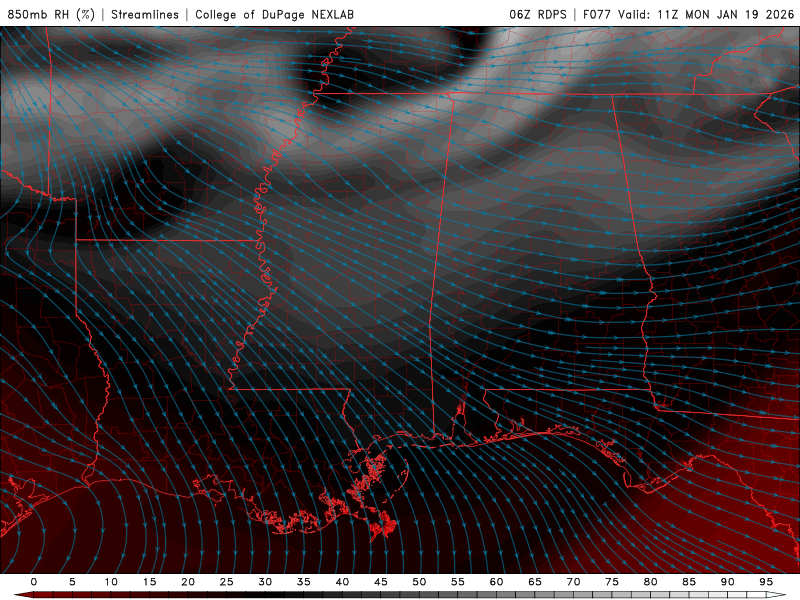Click the "850mb RH (%)" title text

[51, 14]
